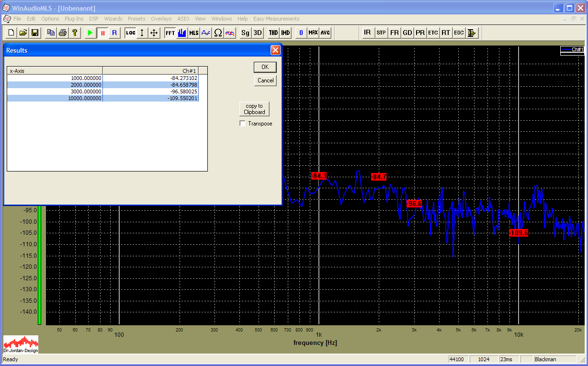Toggle the LOG axis button
588x366 pixels.
(x=130, y=33)
